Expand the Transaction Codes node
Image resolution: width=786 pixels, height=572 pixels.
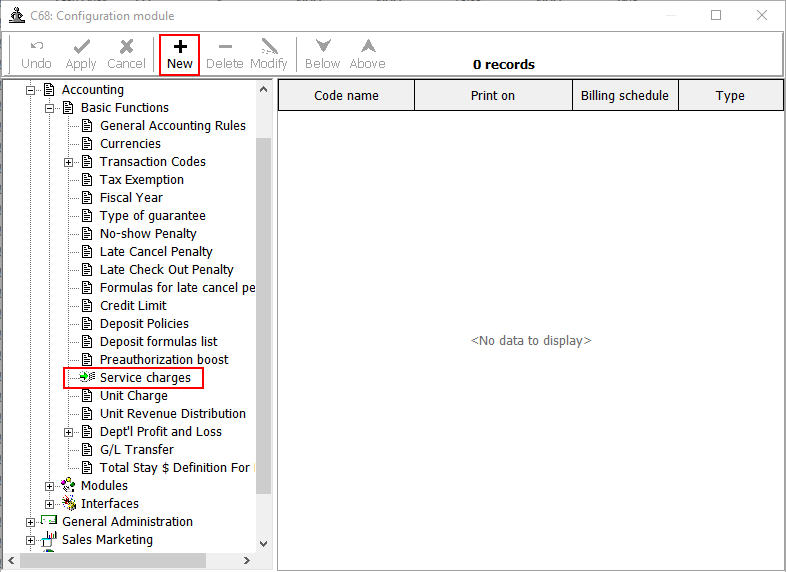click(69, 162)
